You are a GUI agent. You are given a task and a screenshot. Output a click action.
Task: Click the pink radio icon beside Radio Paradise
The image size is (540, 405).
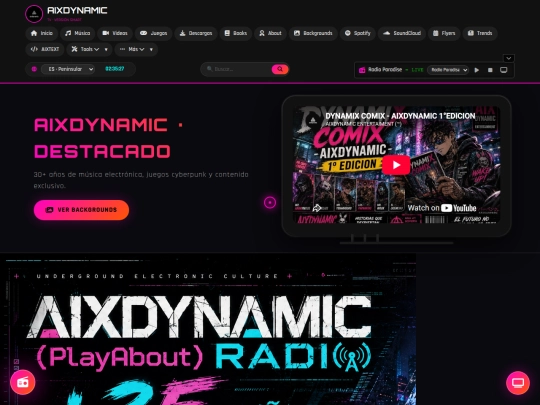pyautogui.click(x=362, y=70)
